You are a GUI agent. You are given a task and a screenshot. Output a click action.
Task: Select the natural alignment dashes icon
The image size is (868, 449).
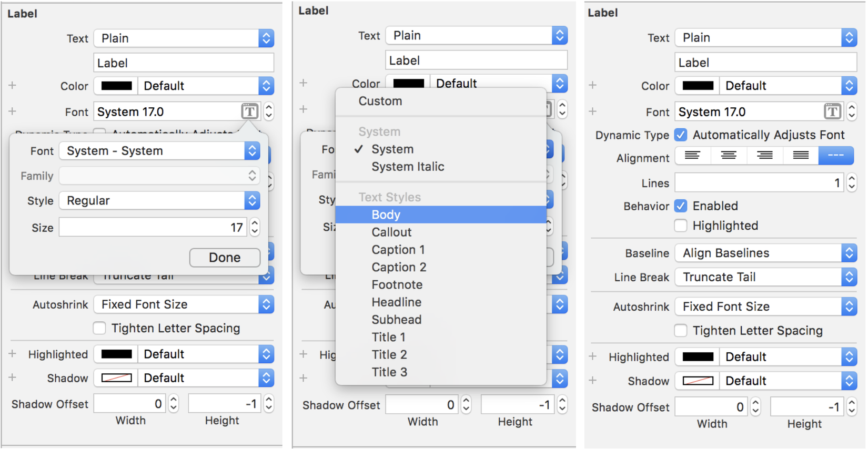(x=836, y=156)
